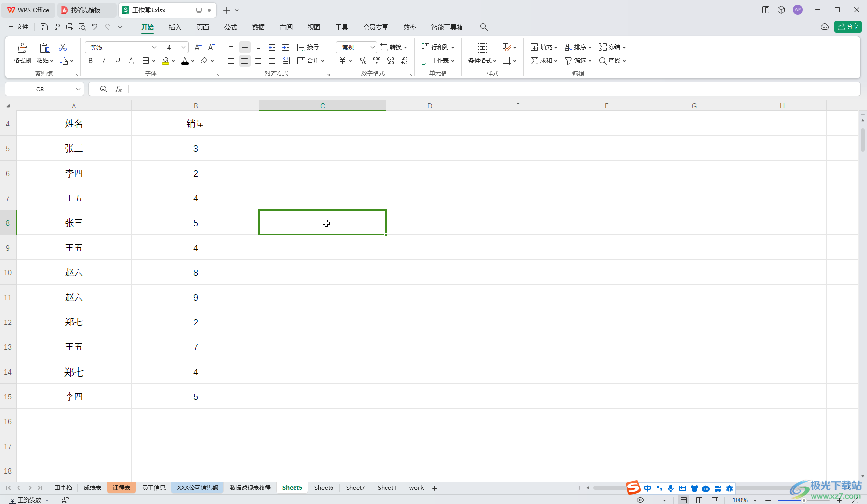Image resolution: width=867 pixels, height=504 pixels.
Task: Open the File (文件) menu
Action: tap(18, 27)
